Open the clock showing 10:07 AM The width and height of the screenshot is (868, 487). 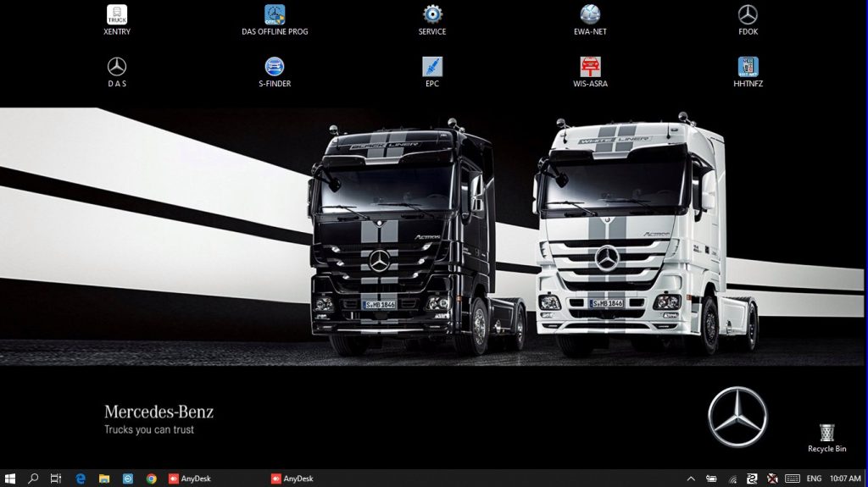(845, 479)
